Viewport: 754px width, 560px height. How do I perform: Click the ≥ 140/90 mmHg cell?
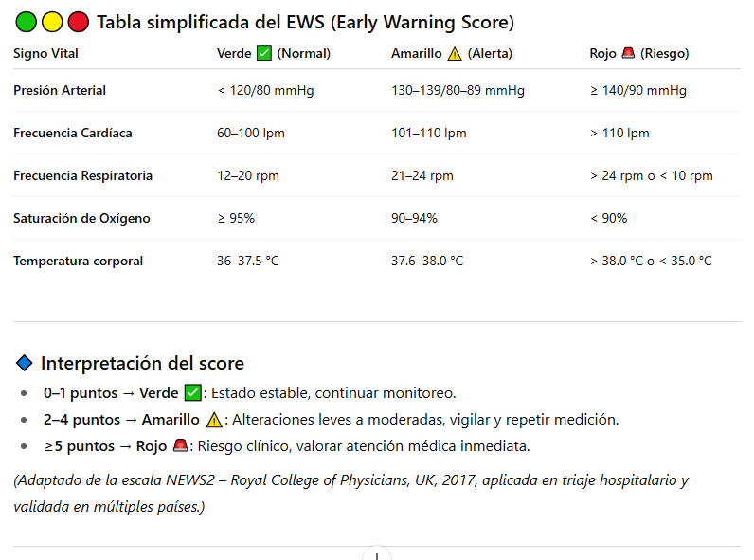[637, 91]
